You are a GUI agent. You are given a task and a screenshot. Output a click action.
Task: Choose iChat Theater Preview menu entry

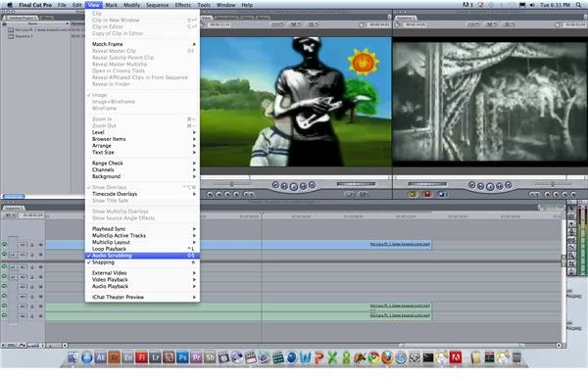tap(142, 297)
